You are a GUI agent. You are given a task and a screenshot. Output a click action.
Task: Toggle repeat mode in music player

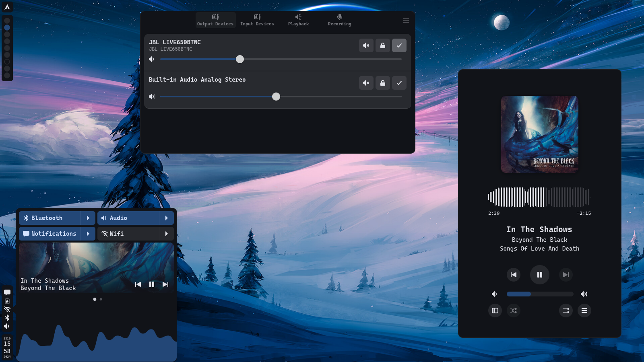[566, 311]
